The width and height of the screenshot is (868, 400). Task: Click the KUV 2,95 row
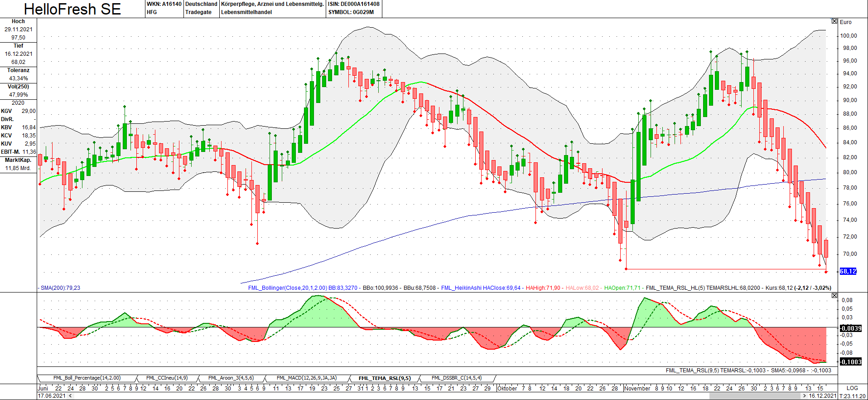[x=18, y=144]
